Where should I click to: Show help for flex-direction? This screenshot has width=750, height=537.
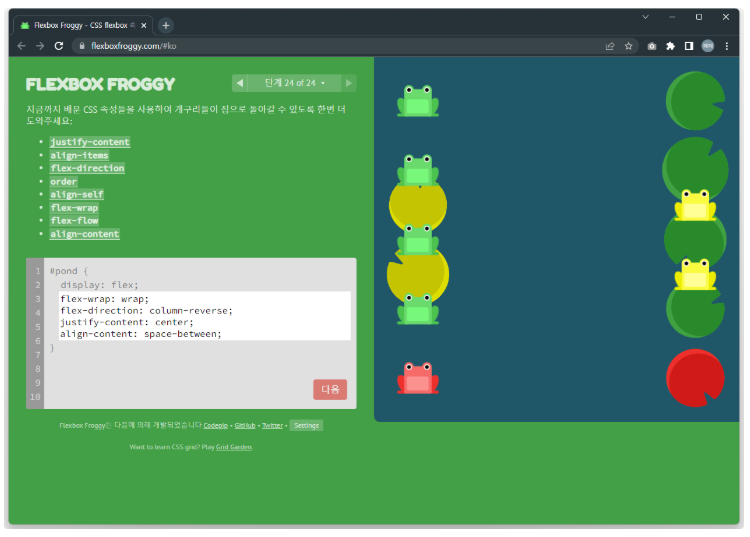(88, 168)
